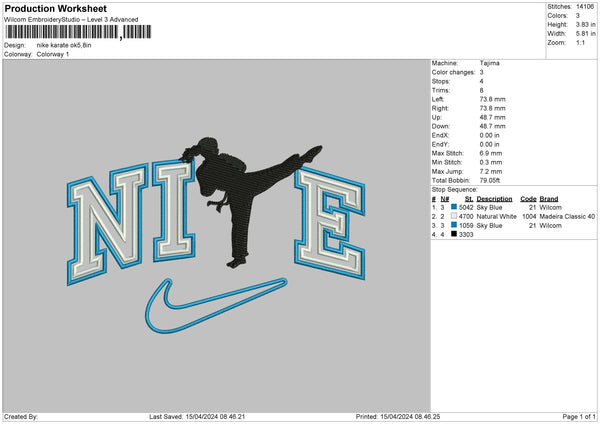Click the Height value 3.83 in
This screenshot has width=600, height=424.
tap(585, 24)
